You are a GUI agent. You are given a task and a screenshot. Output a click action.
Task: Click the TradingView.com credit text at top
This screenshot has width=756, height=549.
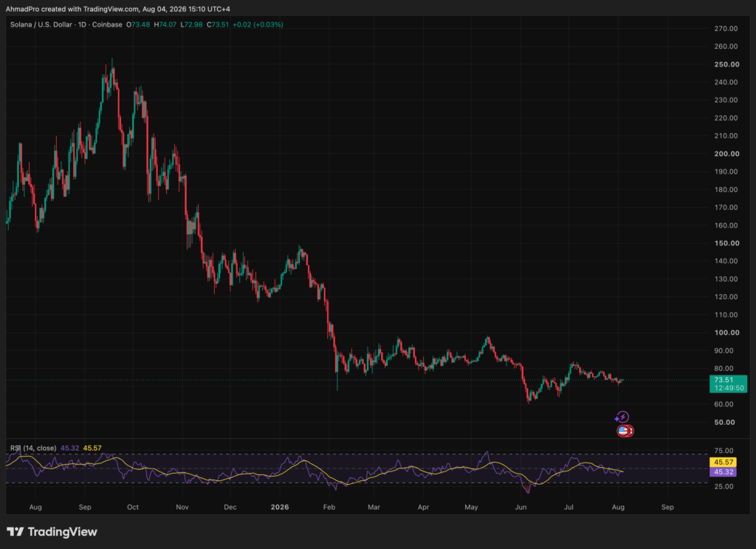point(111,9)
